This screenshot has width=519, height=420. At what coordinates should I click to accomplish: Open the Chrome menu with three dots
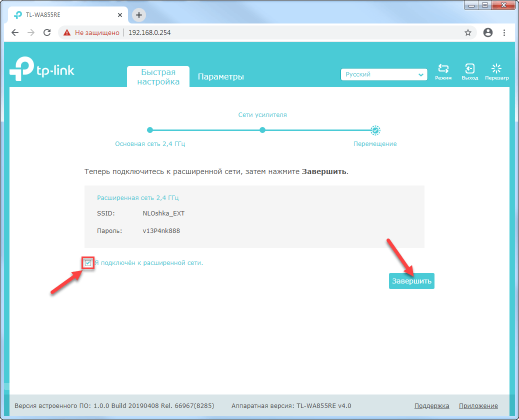coord(504,32)
